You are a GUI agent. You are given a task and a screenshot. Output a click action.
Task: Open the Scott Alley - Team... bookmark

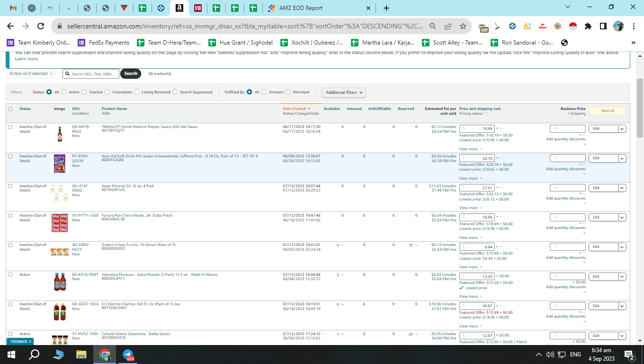pos(453,43)
